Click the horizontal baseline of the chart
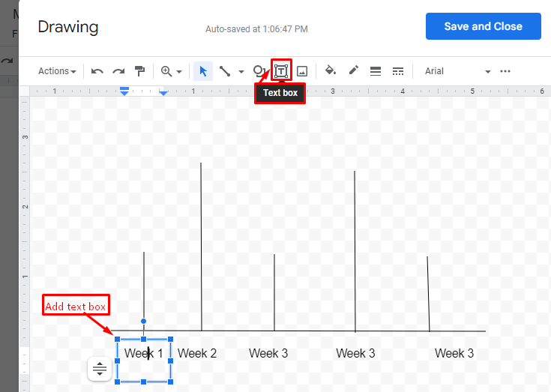The width and height of the screenshot is (551, 392). [298, 331]
